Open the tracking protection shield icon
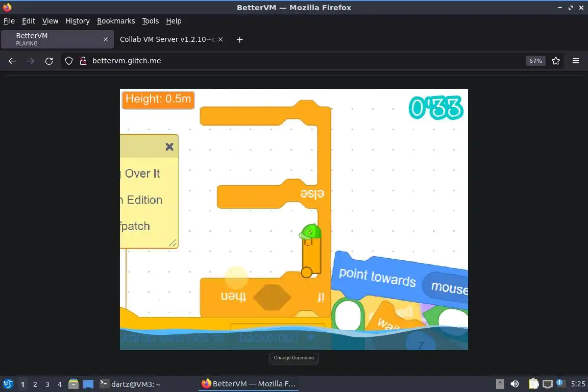Screen dimensions: 588x392 68,61
